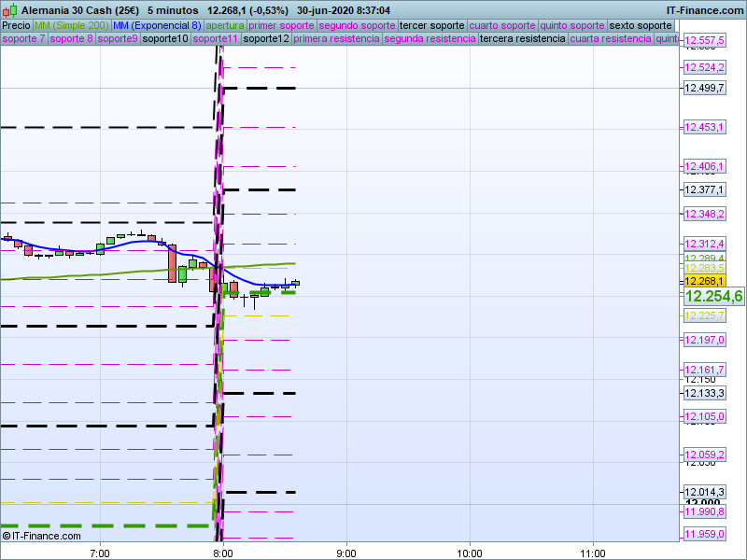Click the tercer soporte legend label
The height and width of the screenshot is (560, 747).
[430, 25]
